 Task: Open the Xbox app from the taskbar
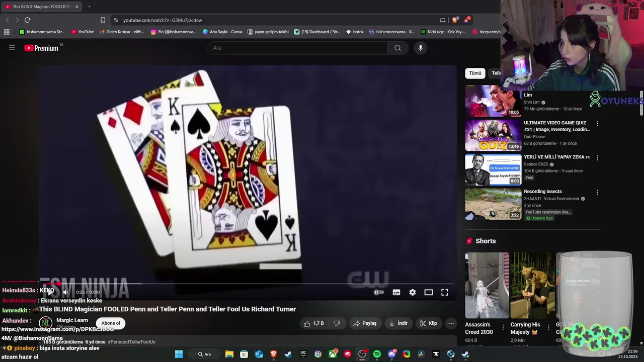click(333, 354)
